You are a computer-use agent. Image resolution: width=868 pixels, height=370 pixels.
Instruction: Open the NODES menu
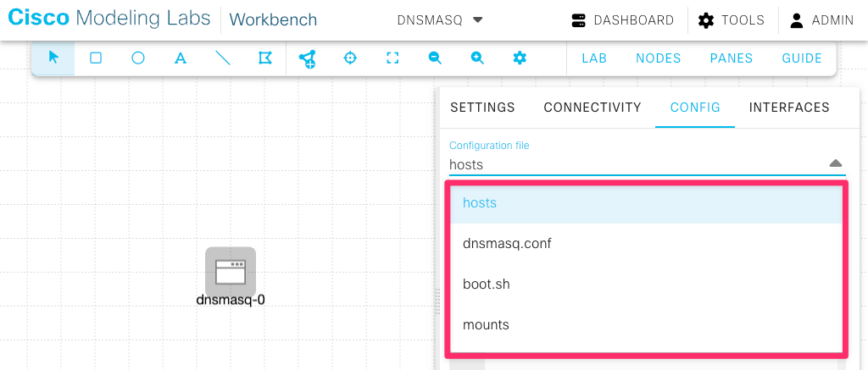pyautogui.click(x=658, y=58)
